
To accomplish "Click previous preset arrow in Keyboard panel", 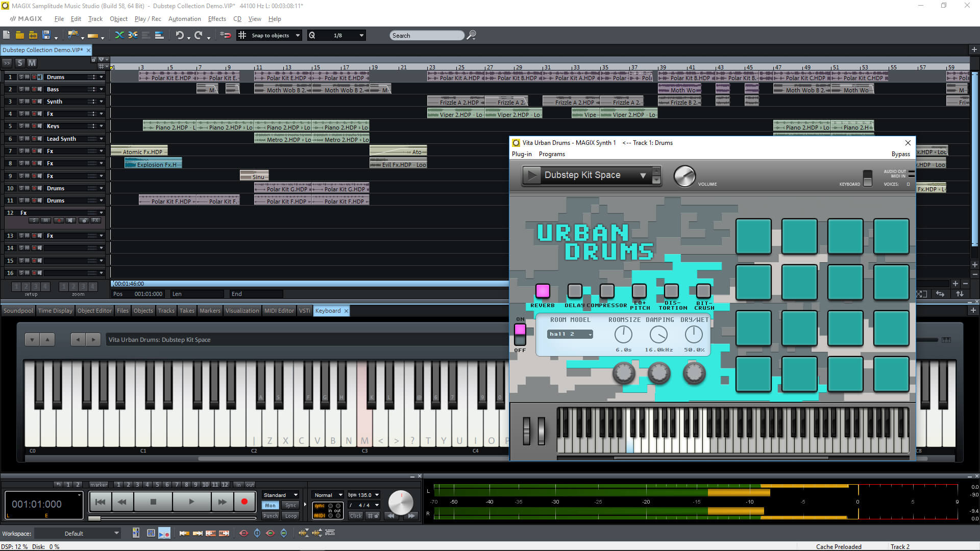I will coord(78,340).
